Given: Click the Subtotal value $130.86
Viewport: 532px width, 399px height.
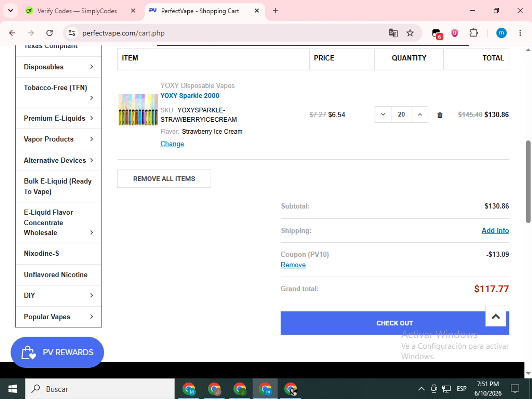Looking at the screenshot, I should pos(497,206).
